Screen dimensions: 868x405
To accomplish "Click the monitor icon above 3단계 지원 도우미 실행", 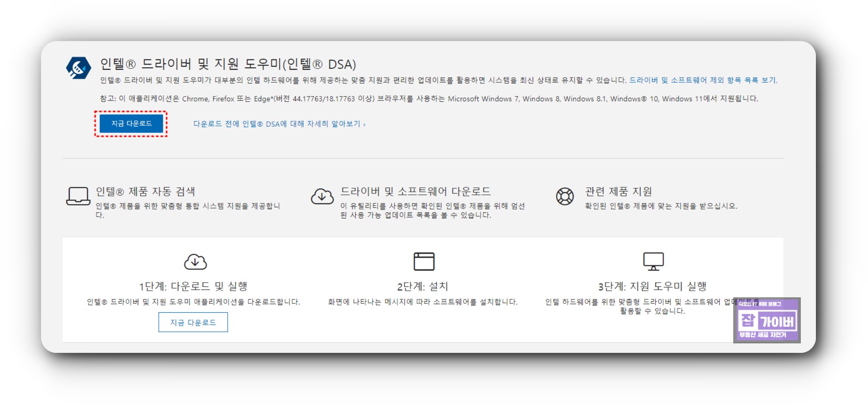I will click(x=653, y=261).
